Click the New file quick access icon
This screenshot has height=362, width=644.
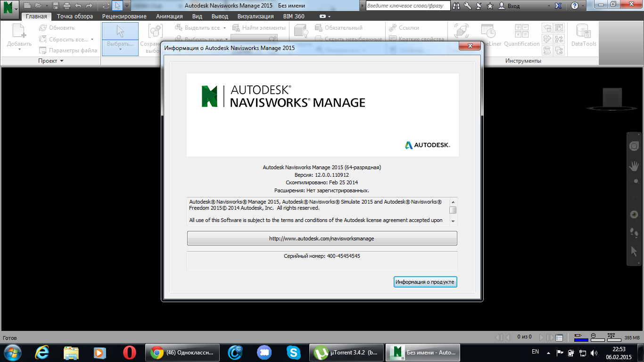click(x=27, y=6)
